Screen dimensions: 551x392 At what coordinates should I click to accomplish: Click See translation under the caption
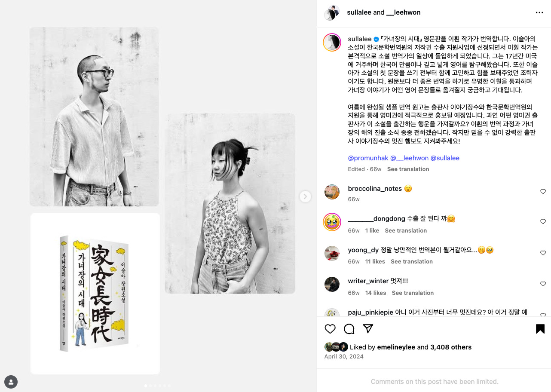pos(408,169)
